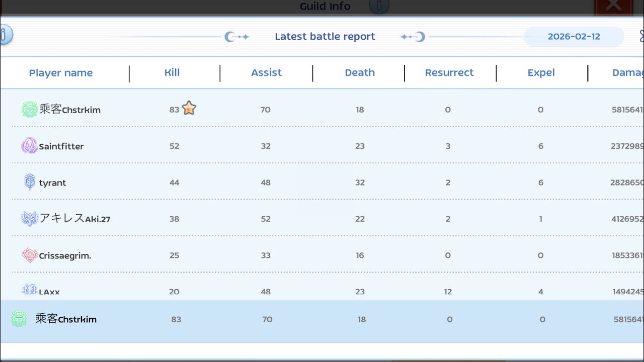The width and height of the screenshot is (644, 362).
Task: Click the gold star beside 83 kills
Action: [x=189, y=108]
